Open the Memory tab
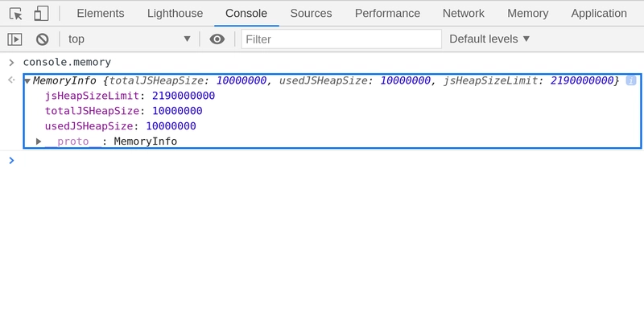The width and height of the screenshot is (644, 320). [528, 13]
